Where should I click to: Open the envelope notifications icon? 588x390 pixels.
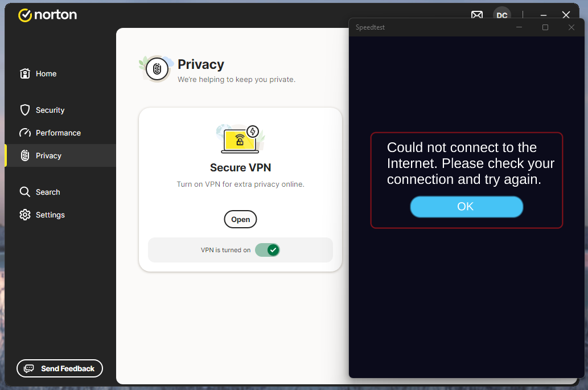477,15
